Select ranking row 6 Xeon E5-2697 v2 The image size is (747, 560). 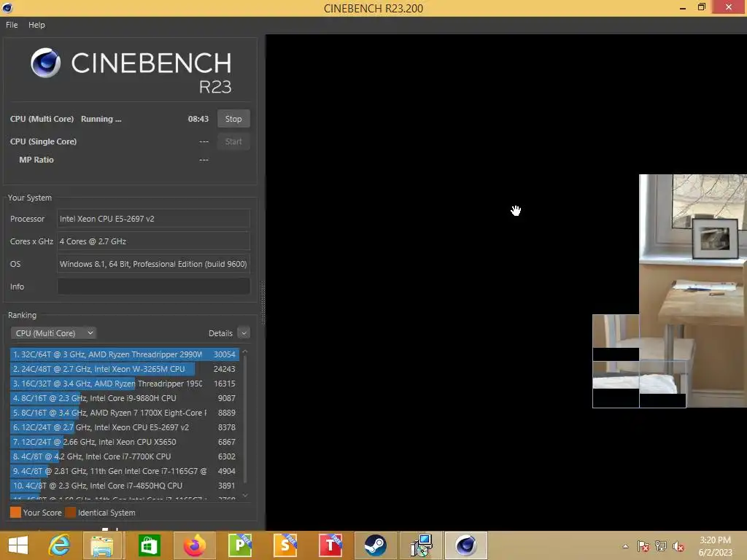pos(124,427)
